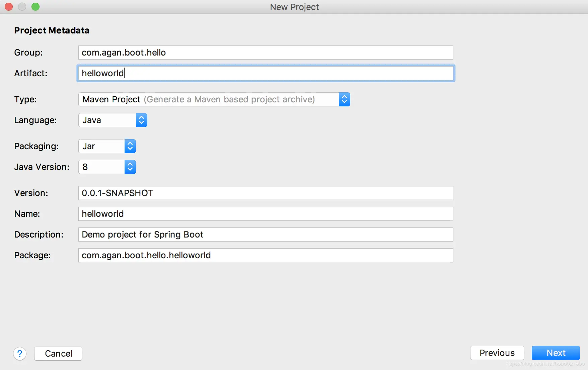Click into the Package text field
This screenshot has width=588, height=370.
coord(266,255)
